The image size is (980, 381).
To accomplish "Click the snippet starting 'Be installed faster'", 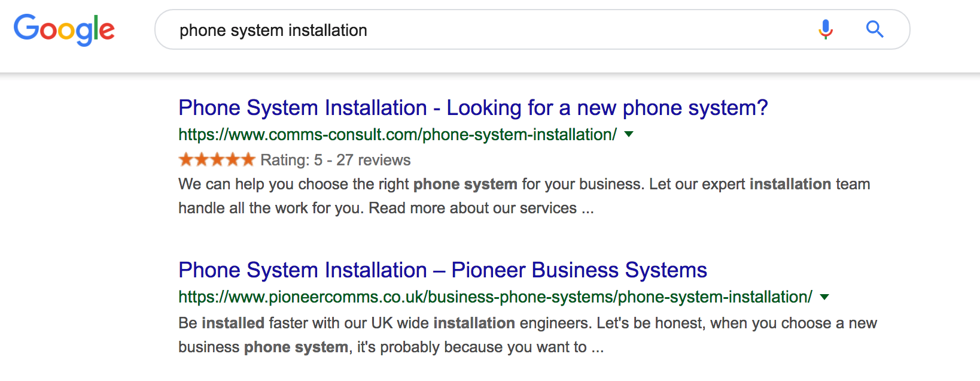I will coord(528,335).
